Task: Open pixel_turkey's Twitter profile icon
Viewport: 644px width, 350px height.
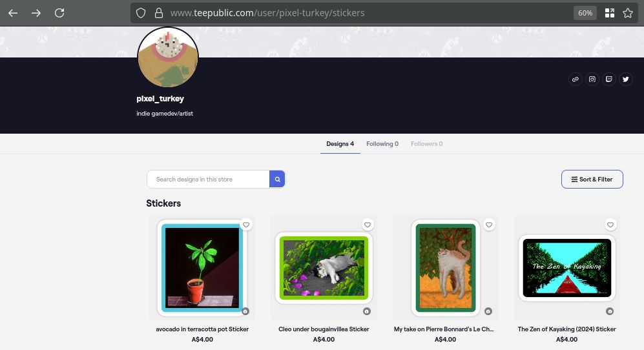Action: tap(625, 79)
